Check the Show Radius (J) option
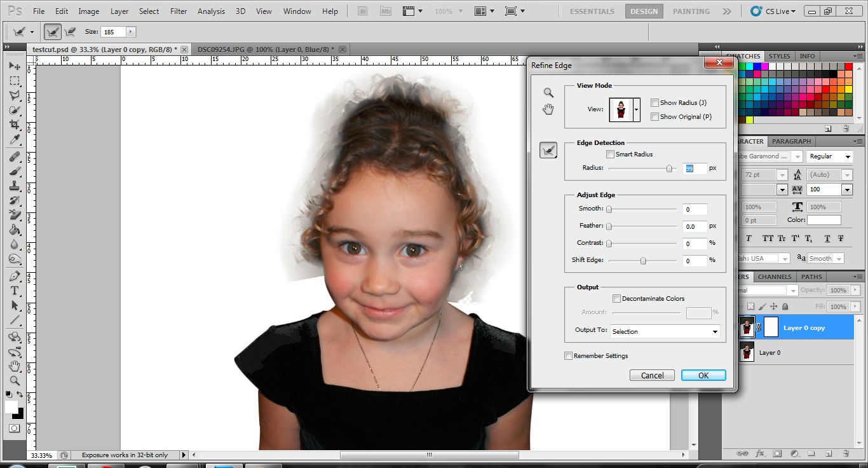This screenshot has height=468, width=868. coord(655,103)
